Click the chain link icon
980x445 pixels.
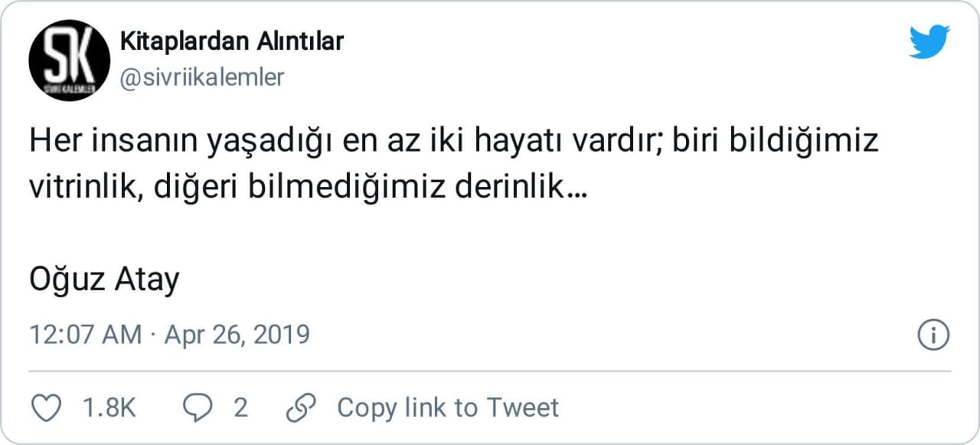[x=296, y=407]
